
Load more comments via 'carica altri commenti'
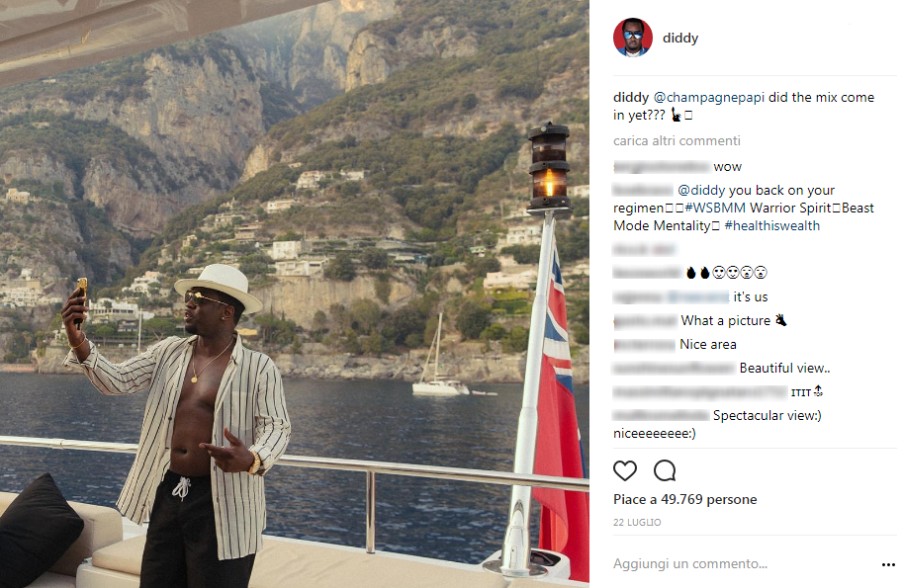[x=677, y=141]
